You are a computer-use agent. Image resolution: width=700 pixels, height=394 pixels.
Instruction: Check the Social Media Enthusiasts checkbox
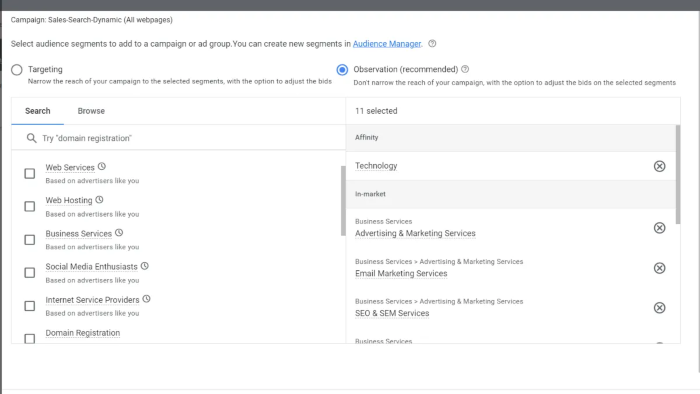29,273
